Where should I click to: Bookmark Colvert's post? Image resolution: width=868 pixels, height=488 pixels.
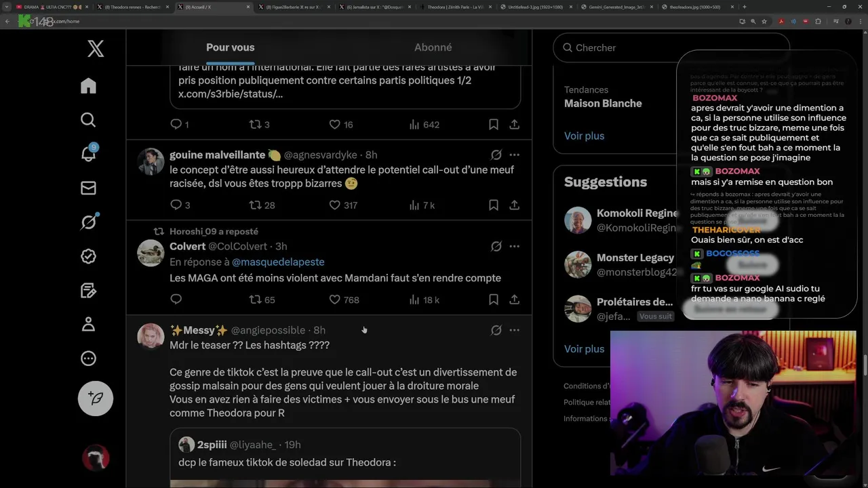pyautogui.click(x=494, y=299)
